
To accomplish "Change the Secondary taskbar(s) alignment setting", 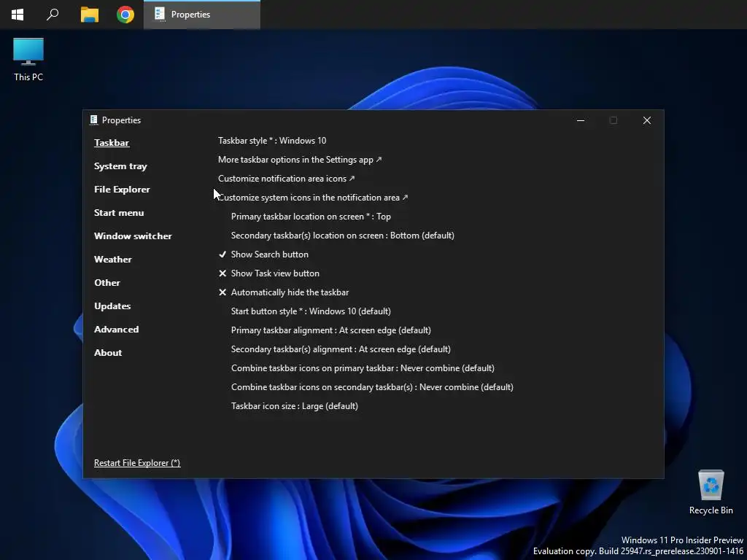I will pos(341,349).
